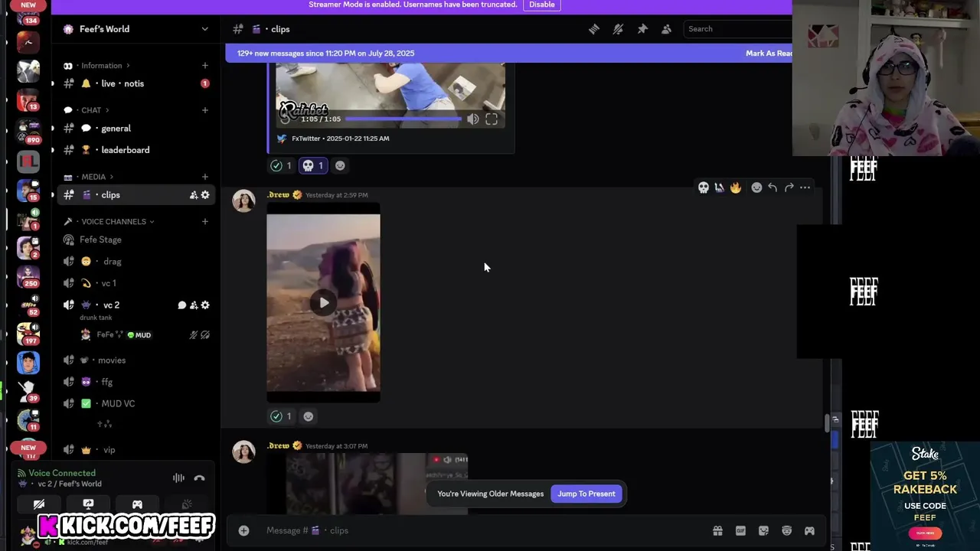
Task: Open Add Reaction picker in hover toolbar
Action: click(x=756, y=187)
